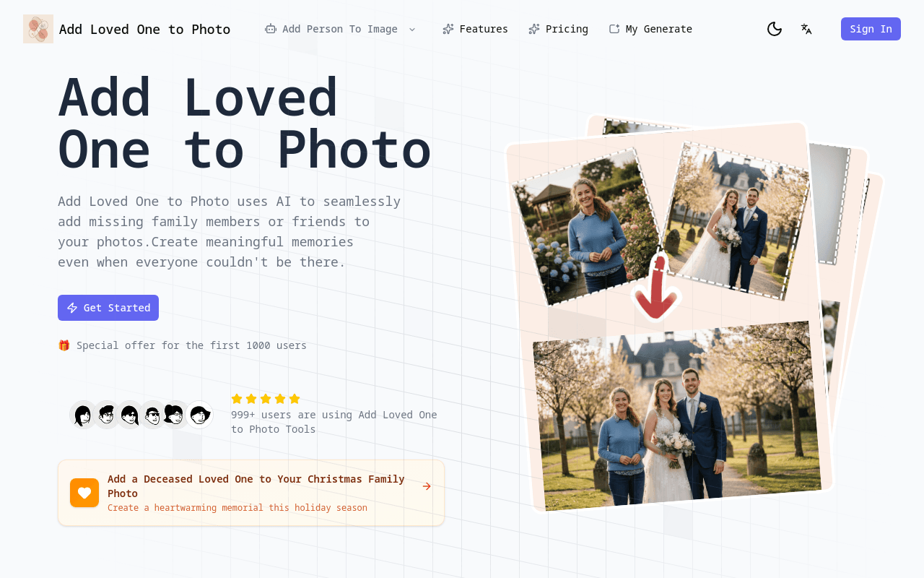Image resolution: width=924 pixels, height=578 pixels.
Task: Click the Add Loved One to Photo headline
Action: coord(244,123)
